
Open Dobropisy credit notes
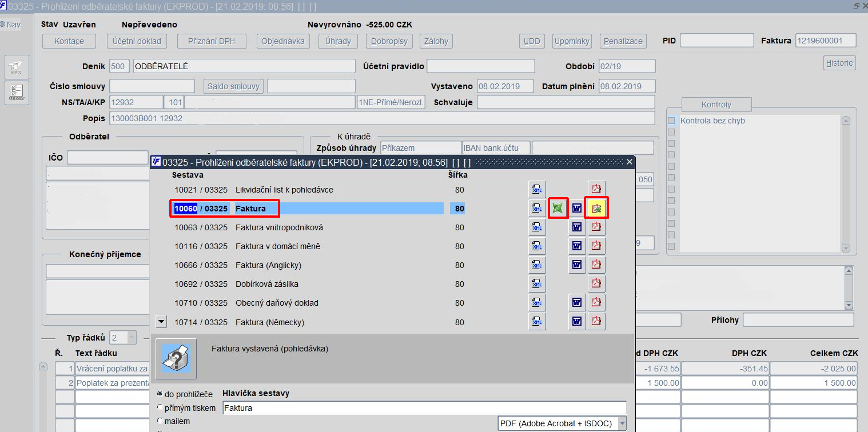click(389, 41)
